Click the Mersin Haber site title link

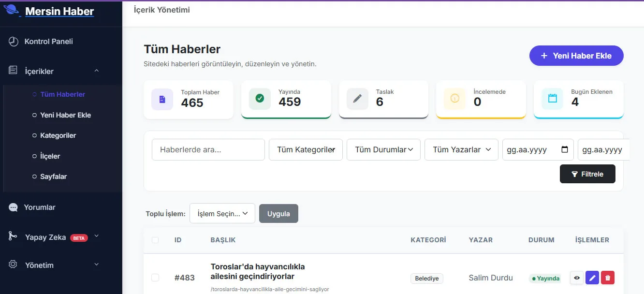[59, 11]
